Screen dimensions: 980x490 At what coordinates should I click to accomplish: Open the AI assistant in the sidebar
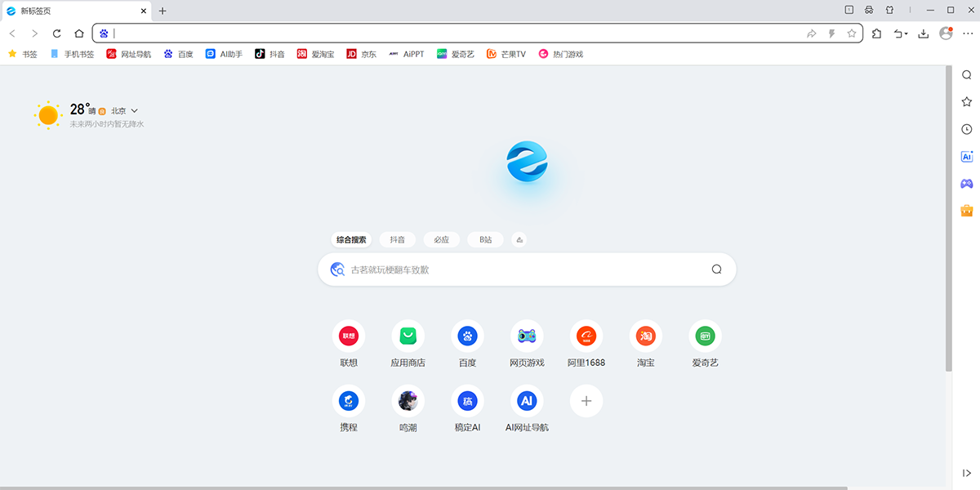(x=966, y=156)
